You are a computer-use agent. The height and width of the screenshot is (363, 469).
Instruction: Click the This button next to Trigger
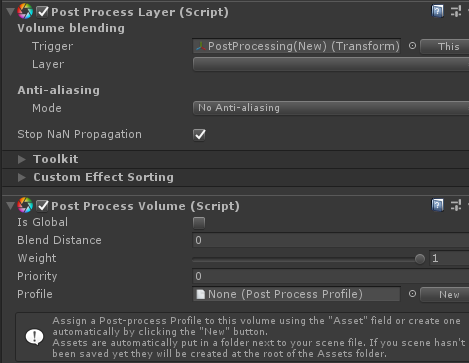[445, 46]
